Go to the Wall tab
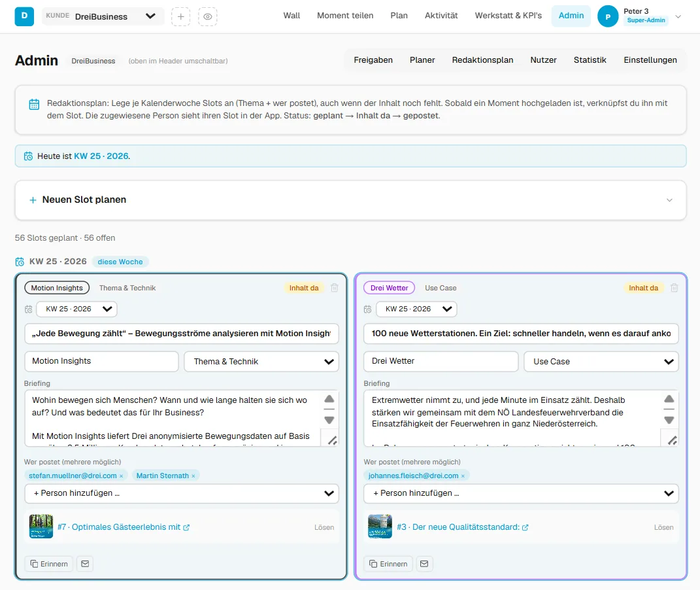This screenshot has width=700, height=590. pyautogui.click(x=292, y=16)
